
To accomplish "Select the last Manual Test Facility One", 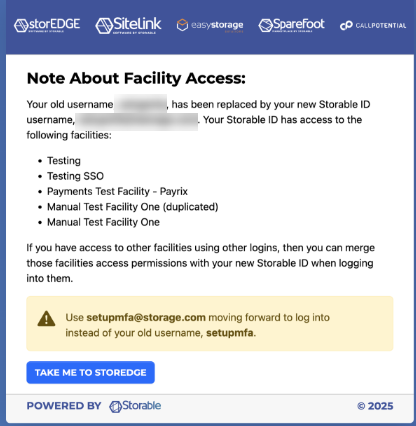I will [x=103, y=222].
